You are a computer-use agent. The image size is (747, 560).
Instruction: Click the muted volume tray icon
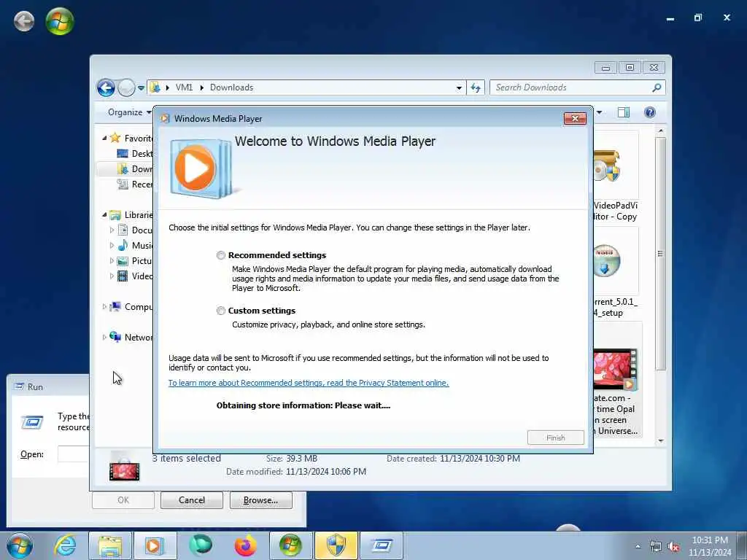(673, 547)
